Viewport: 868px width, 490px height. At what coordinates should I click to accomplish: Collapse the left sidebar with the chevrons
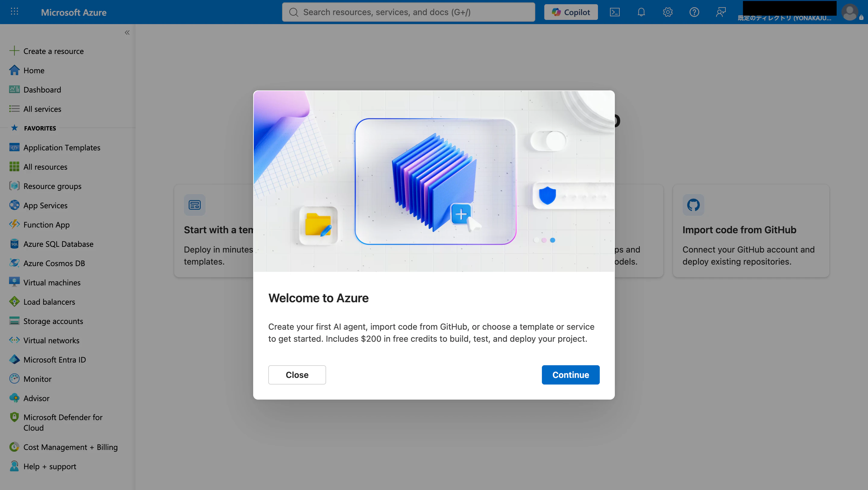pos(127,32)
